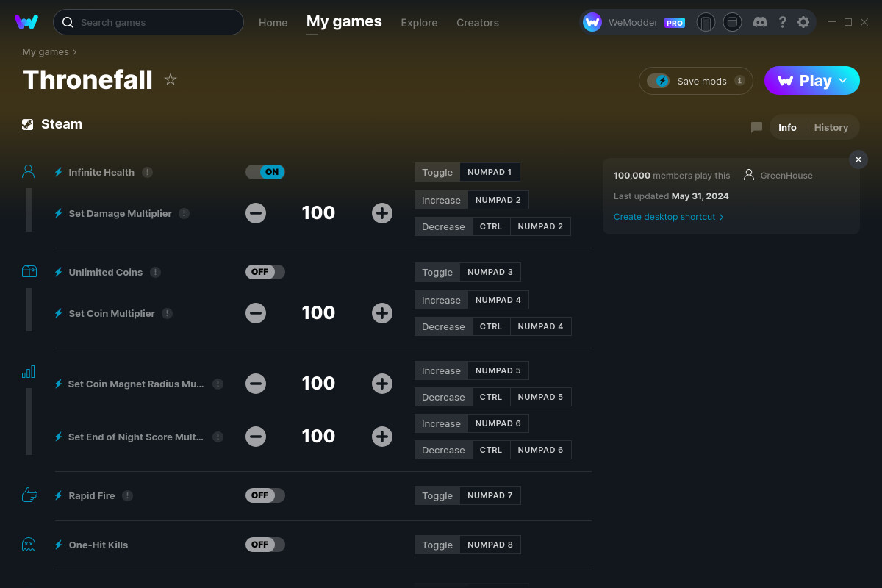Click the star to favorite Thronefall

(x=170, y=79)
